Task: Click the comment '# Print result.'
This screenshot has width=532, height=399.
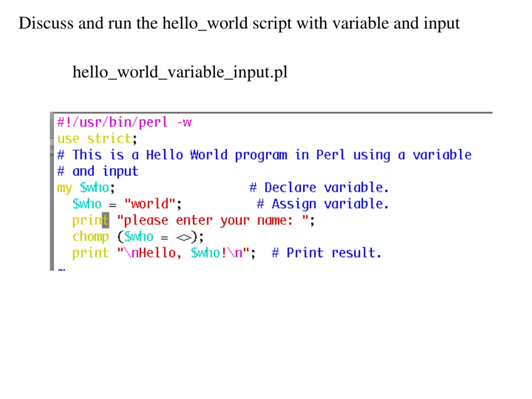Action: (327, 253)
